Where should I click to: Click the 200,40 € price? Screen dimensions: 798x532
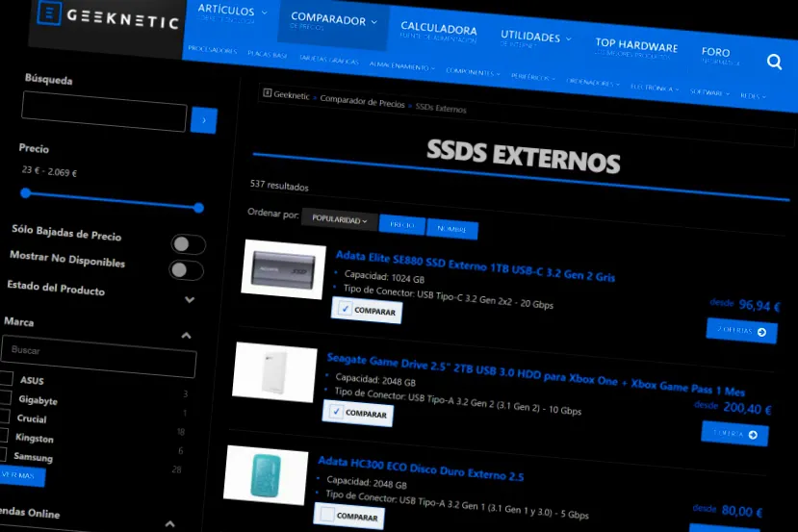pyautogui.click(x=747, y=408)
